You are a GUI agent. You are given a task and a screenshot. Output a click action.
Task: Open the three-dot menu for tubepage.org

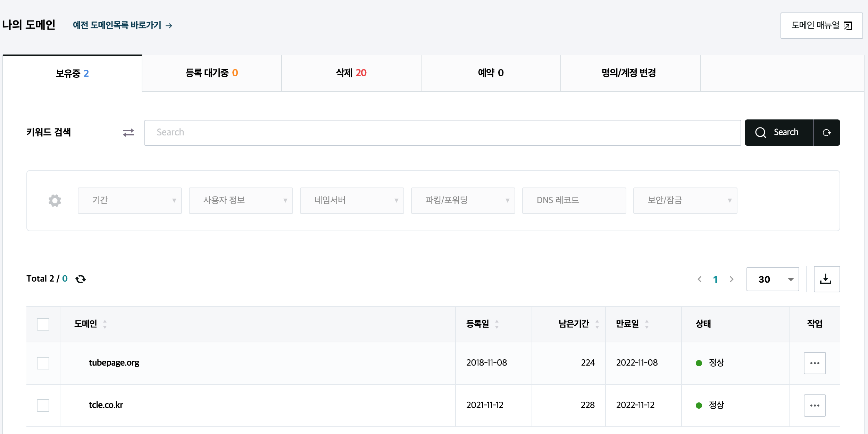click(814, 363)
